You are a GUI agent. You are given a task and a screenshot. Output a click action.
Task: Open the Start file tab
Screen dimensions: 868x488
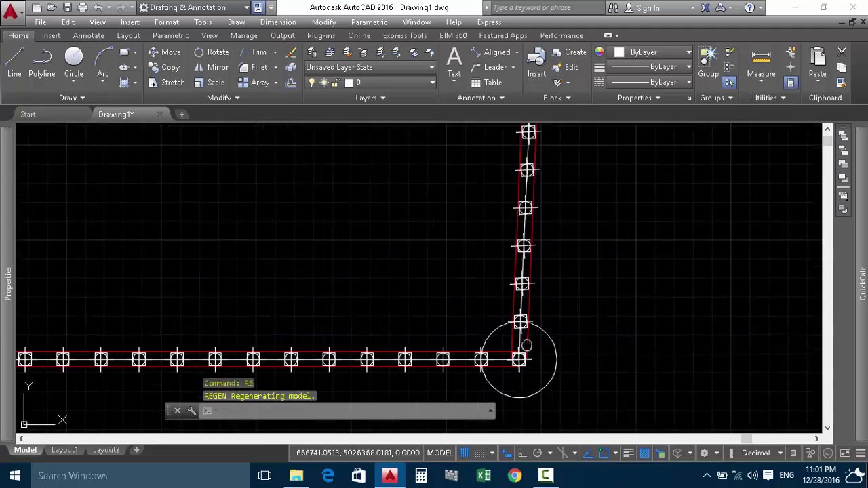28,114
